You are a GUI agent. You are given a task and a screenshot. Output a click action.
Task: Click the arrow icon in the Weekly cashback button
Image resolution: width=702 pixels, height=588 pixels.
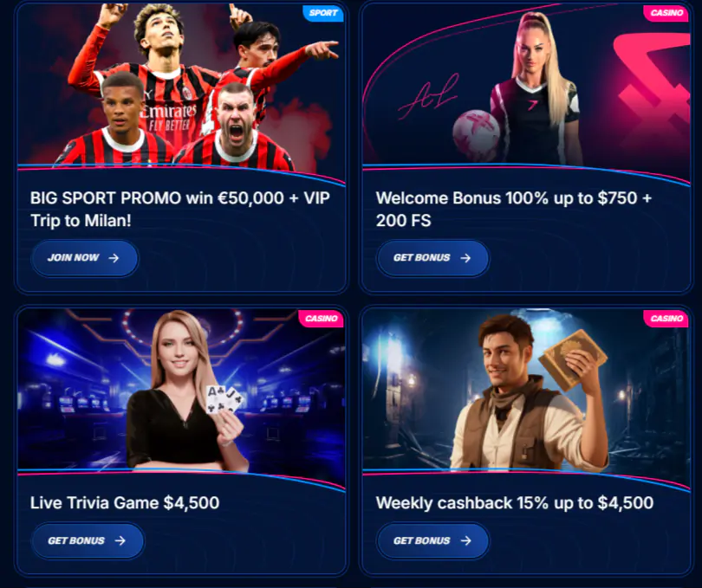pos(465,541)
